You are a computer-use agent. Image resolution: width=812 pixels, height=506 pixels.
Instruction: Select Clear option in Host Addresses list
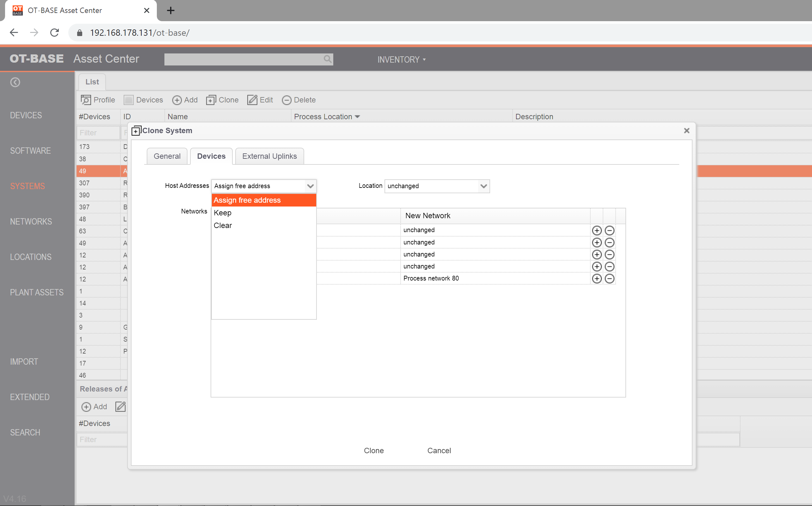(264, 225)
